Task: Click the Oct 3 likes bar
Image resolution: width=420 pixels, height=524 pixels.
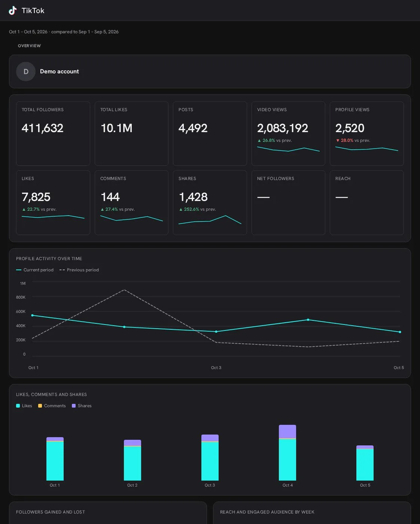Action: coord(210,461)
